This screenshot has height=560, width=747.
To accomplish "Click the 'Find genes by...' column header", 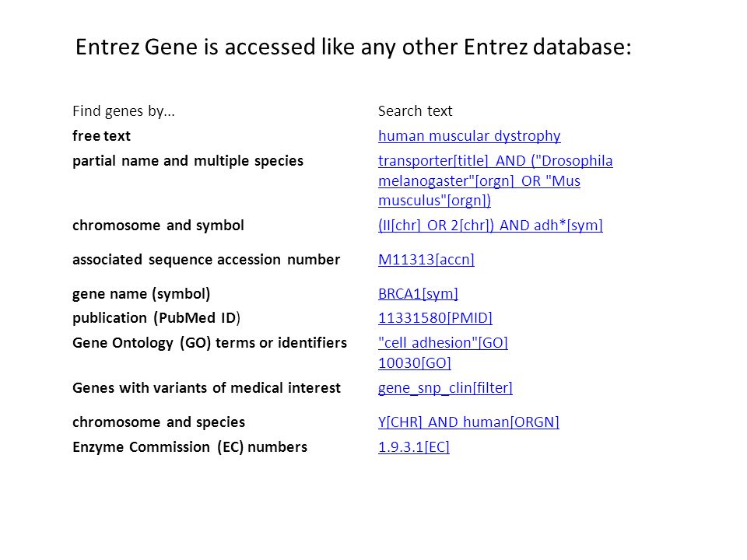I will point(124,111).
